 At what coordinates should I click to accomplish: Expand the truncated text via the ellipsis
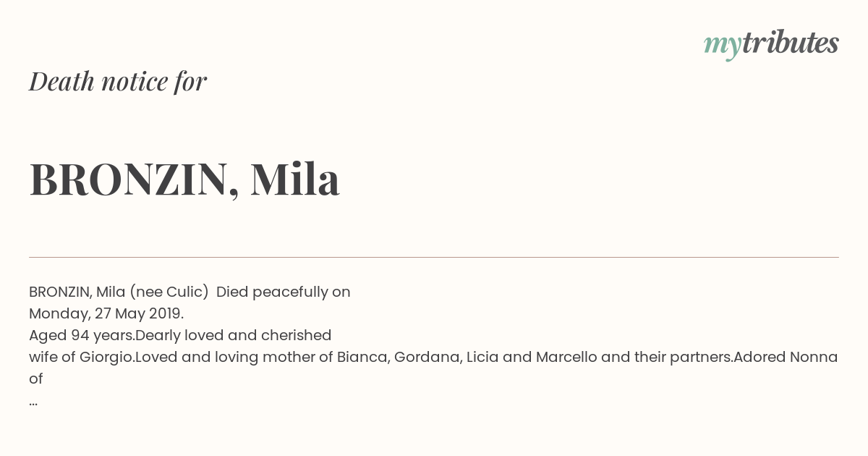click(33, 402)
